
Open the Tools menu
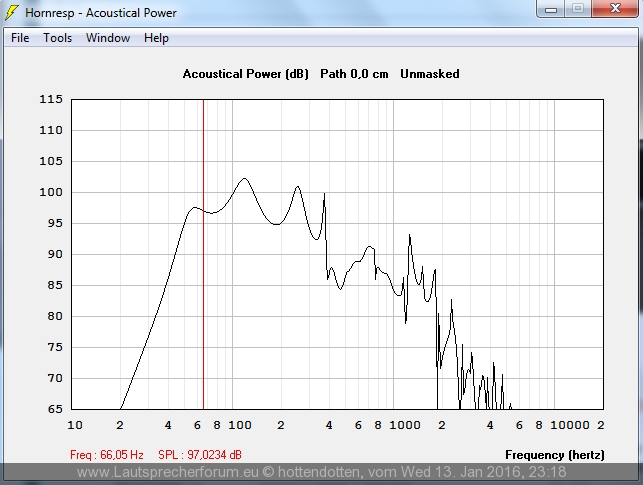57,38
